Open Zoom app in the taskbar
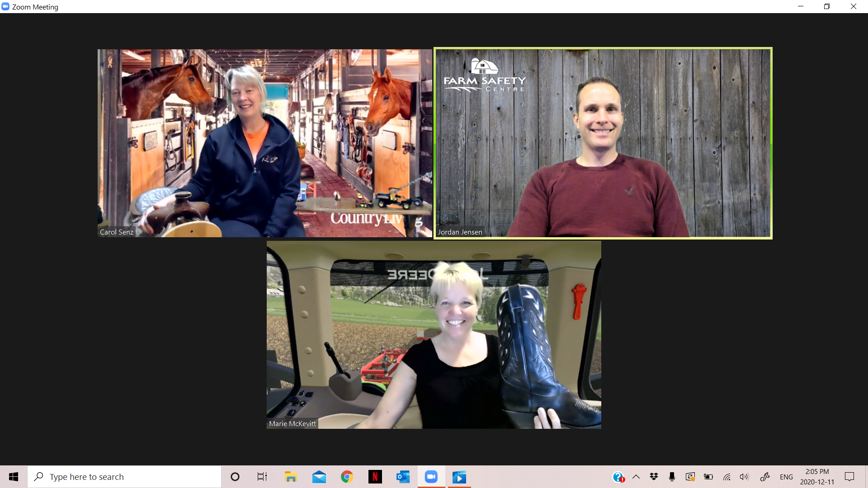Screen dimensions: 868x488 [x=431, y=477]
